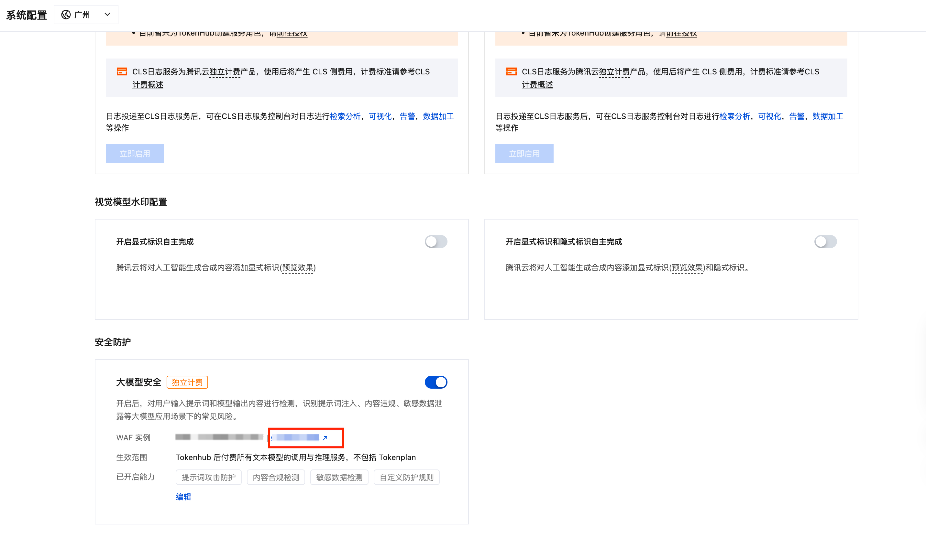The width and height of the screenshot is (926, 560).
Task: Click the WAF 实例 label
Action: [x=133, y=438]
